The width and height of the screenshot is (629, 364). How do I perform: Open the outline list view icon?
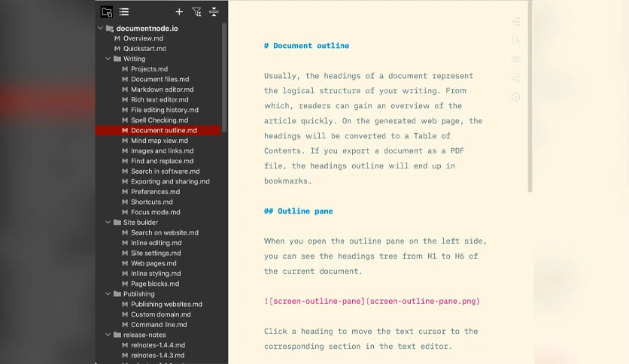pyautogui.click(x=124, y=12)
